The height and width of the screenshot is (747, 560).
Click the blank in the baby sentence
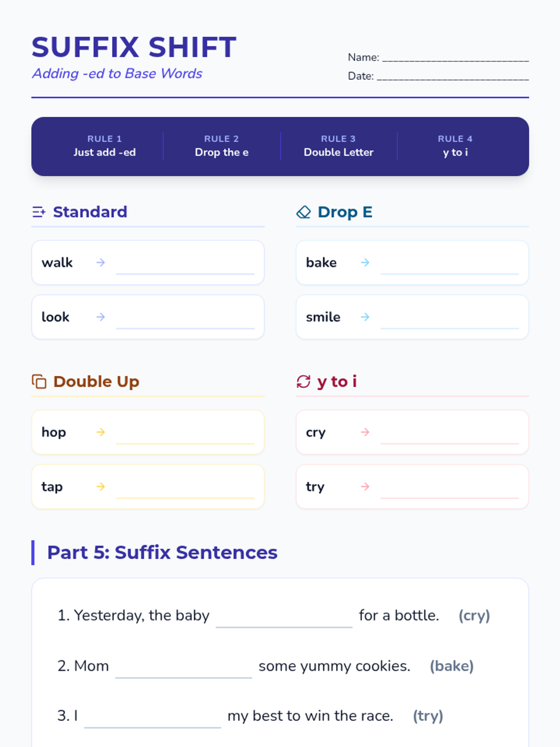click(284, 620)
